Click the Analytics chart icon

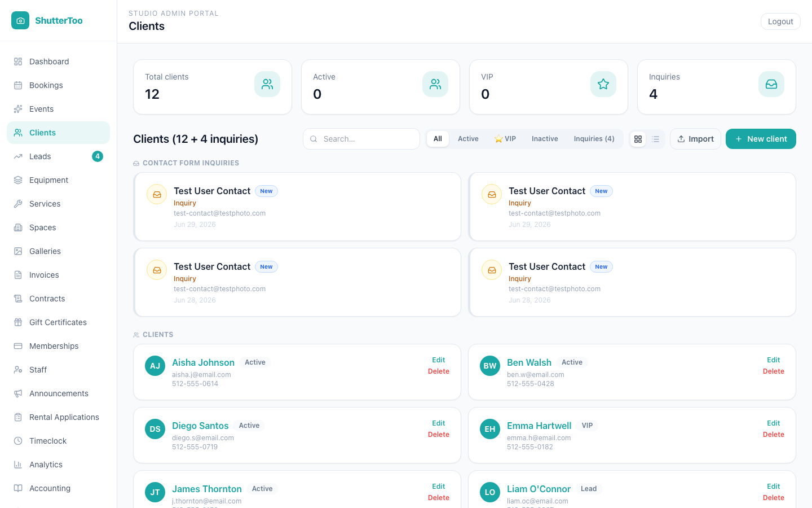(x=18, y=465)
